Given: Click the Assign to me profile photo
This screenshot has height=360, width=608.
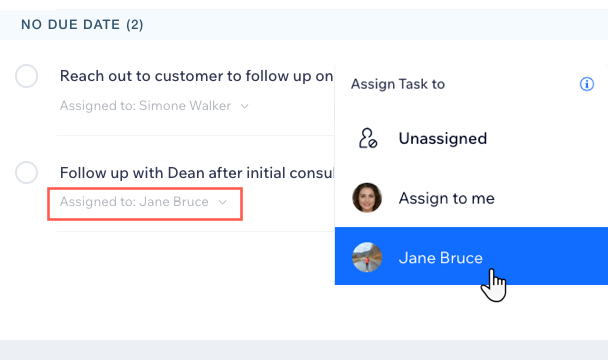Looking at the screenshot, I should [x=367, y=198].
